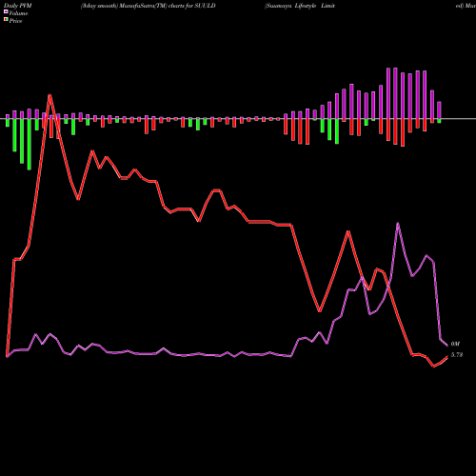476x476 pixels.
Task: Click the Suumaya Lifestyle company name text
Action: 300,6
